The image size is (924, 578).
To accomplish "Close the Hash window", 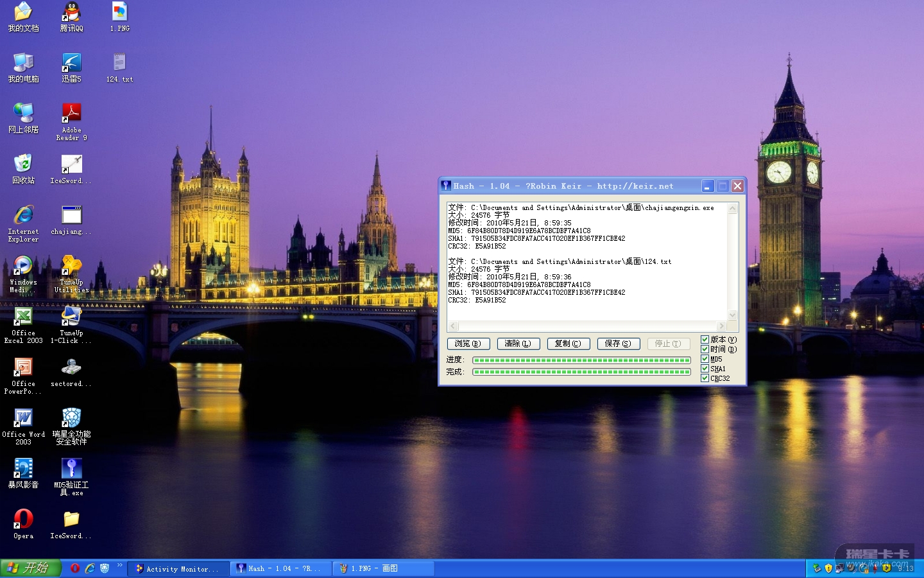I will click(738, 186).
